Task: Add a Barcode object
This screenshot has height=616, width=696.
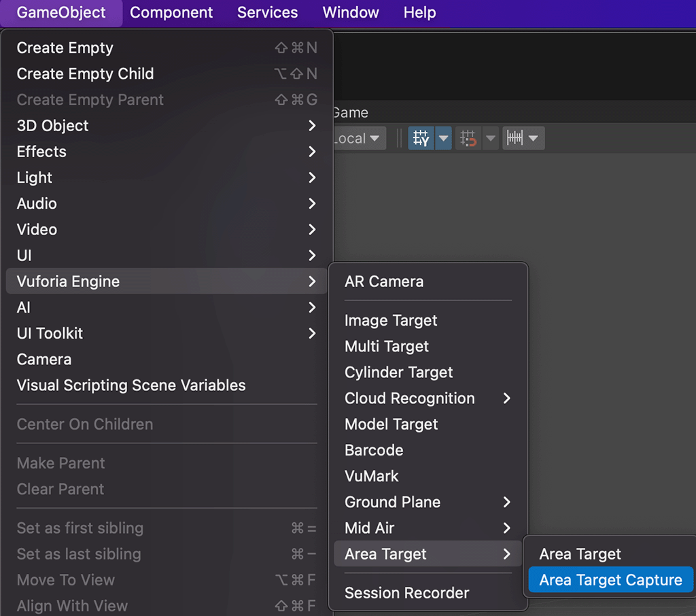Action: pyautogui.click(x=428, y=450)
